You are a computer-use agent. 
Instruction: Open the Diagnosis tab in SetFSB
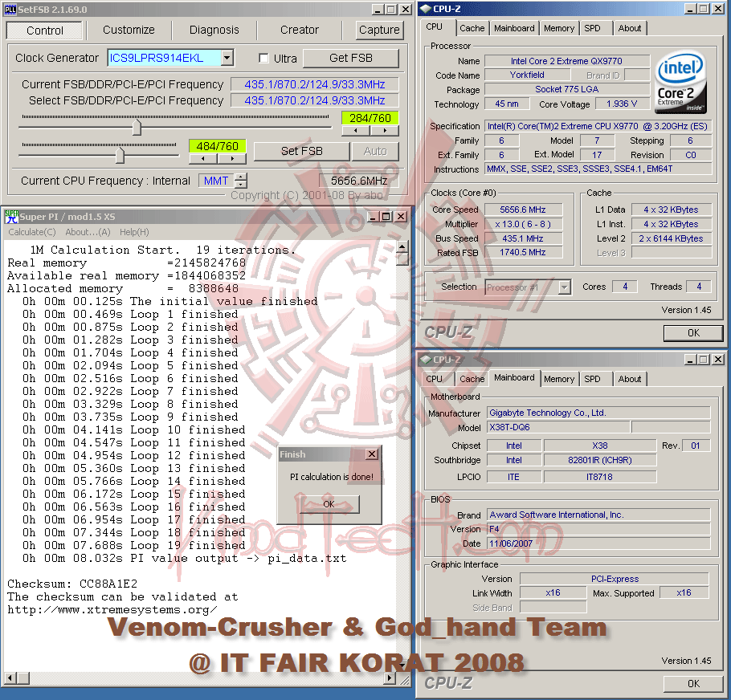point(214,30)
